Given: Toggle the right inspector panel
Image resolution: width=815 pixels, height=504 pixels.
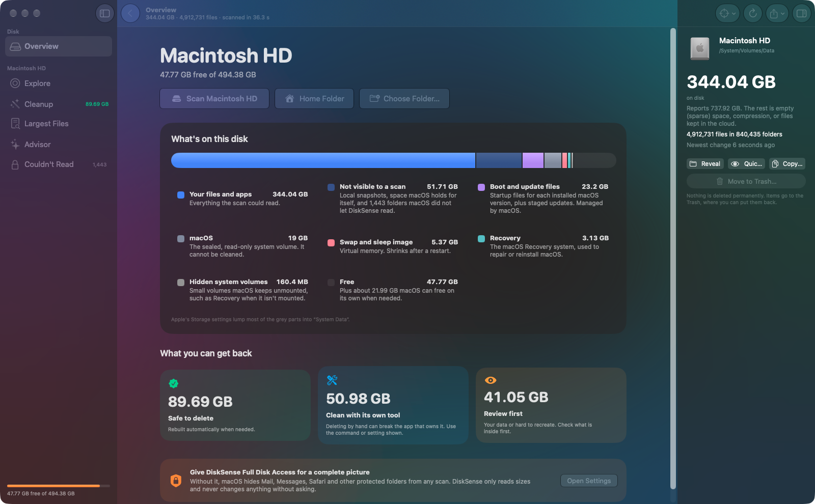Looking at the screenshot, I should point(801,13).
